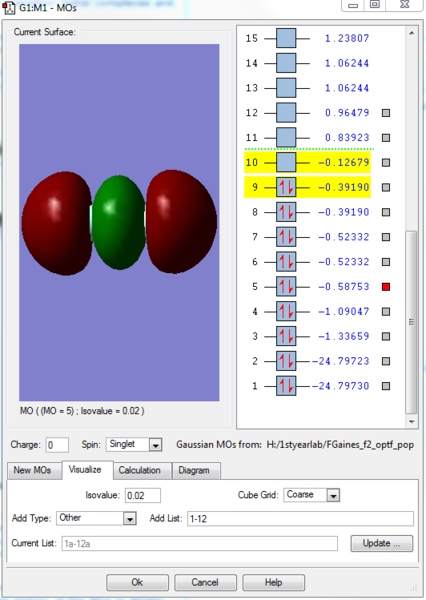Image resolution: width=426 pixels, height=600 pixels.
Task: Click the scroll down arrow of orbital list
Action: point(411,422)
